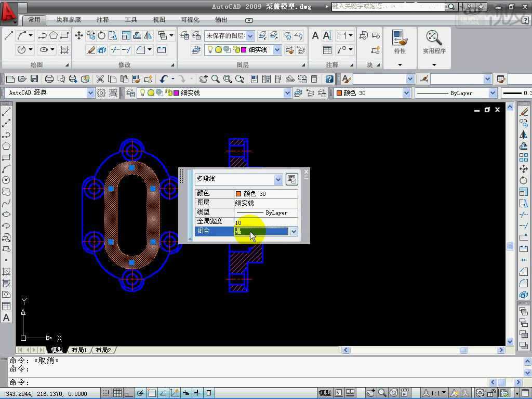Select the Gradient tool in left toolbar

(x=6, y=283)
